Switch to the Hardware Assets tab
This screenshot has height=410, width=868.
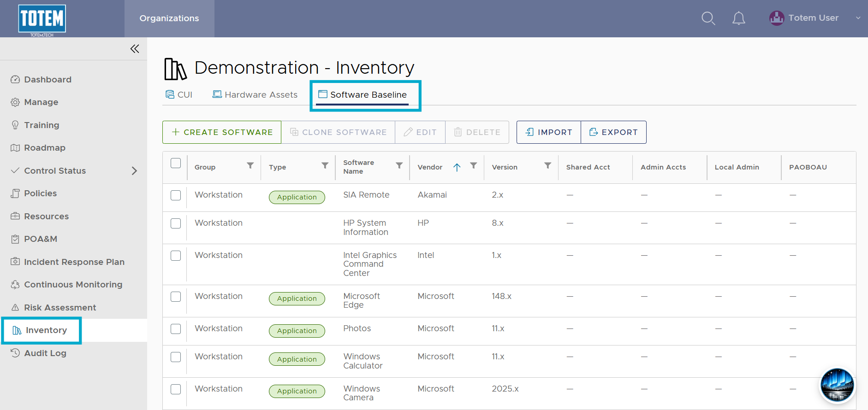(x=255, y=94)
